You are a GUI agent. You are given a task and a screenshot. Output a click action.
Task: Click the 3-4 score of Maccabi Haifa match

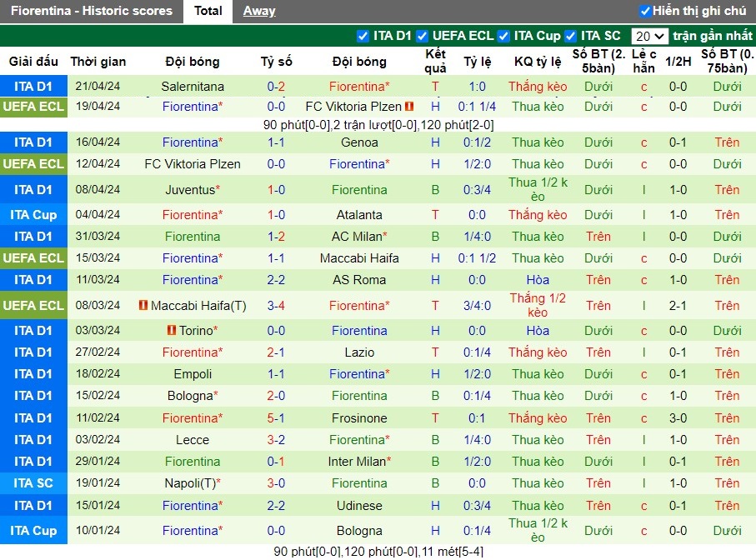click(x=276, y=305)
